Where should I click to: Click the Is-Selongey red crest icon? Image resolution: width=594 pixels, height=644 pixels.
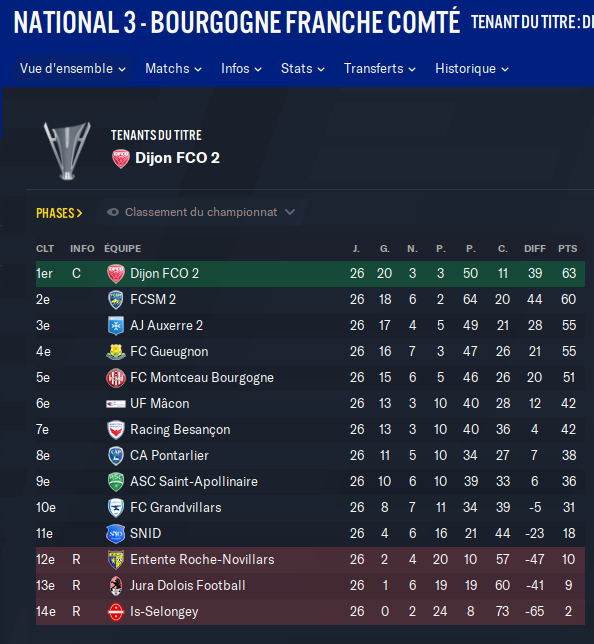116,612
